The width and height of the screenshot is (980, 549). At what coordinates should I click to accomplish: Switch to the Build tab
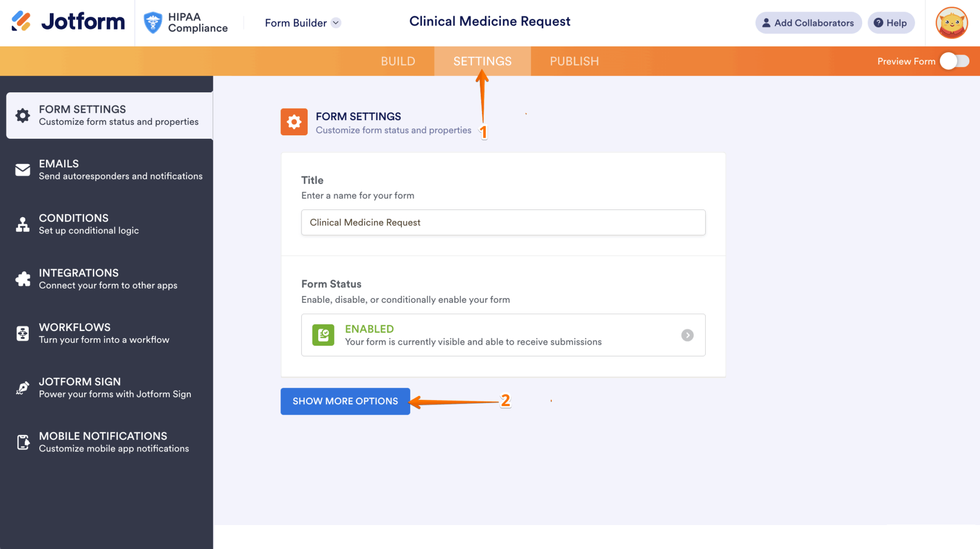398,61
